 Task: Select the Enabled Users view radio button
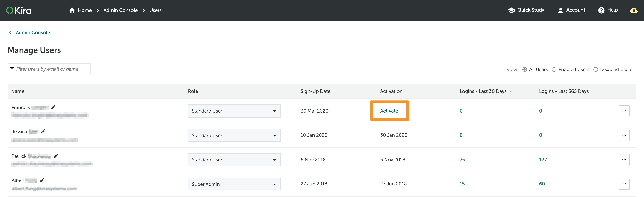[554, 70]
